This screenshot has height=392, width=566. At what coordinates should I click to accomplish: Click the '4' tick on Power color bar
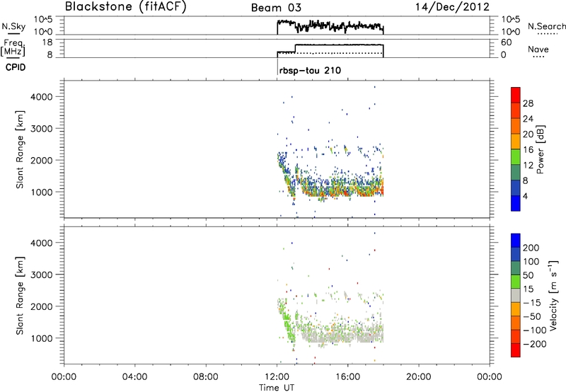tap(525, 196)
